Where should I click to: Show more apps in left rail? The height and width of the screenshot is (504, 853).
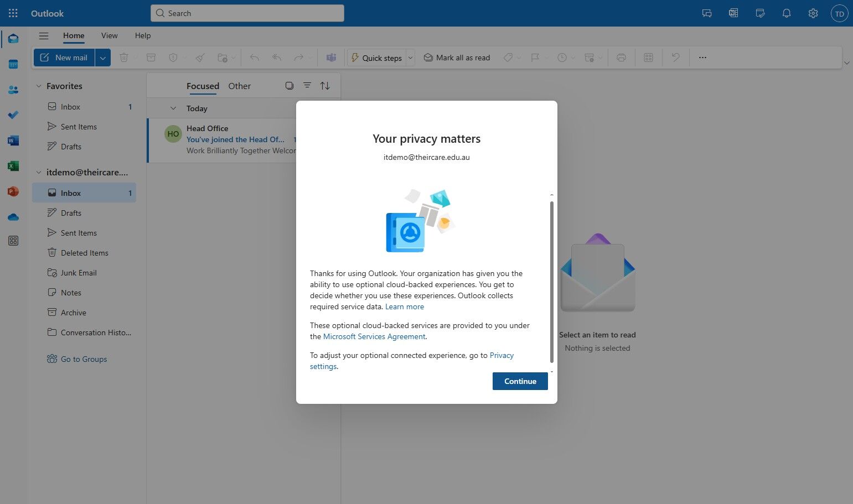coord(13,241)
